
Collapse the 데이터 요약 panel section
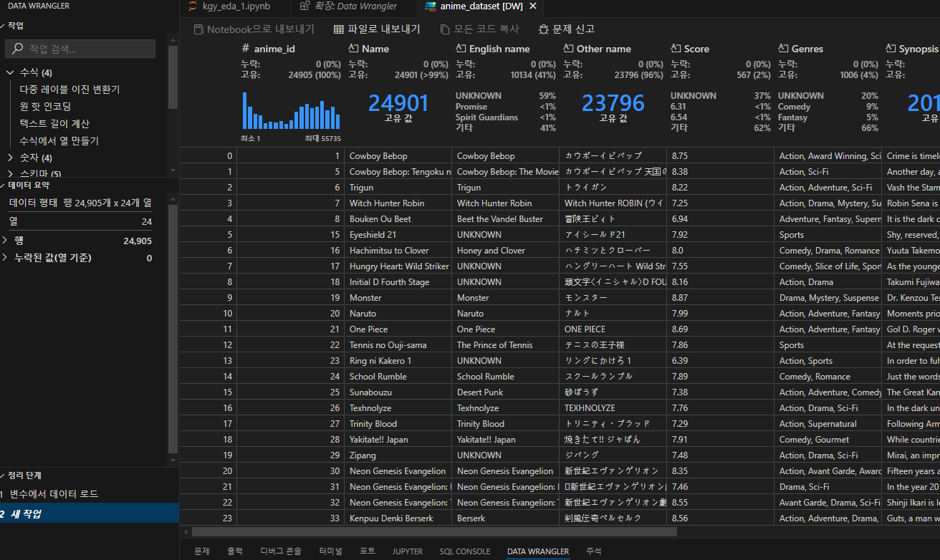[4, 185]
